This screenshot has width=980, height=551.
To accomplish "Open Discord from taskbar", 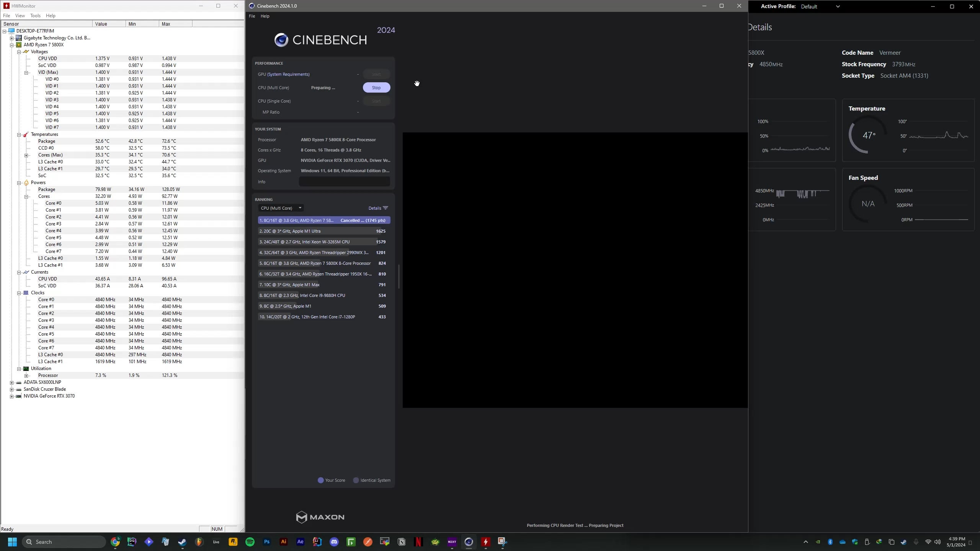I will [x=334, y=542].
